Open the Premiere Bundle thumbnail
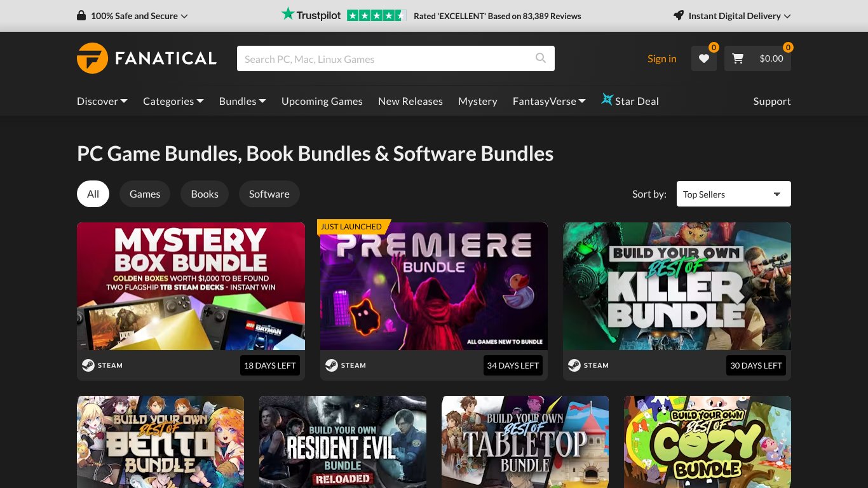Image resolution: width=868 pixels, height=488 pixels. tap(434, 286)
